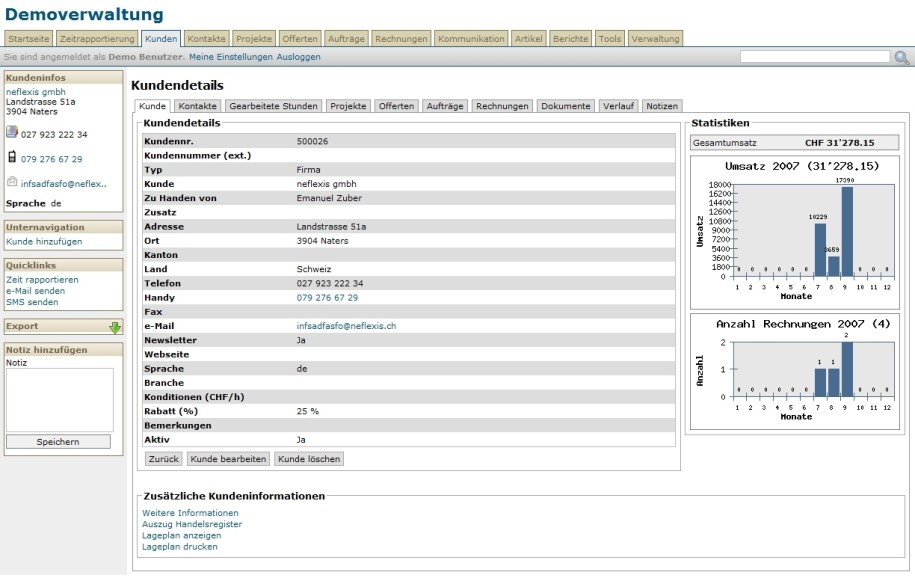Click the Zurück button

pyautogui.click(x=163, y=459)
